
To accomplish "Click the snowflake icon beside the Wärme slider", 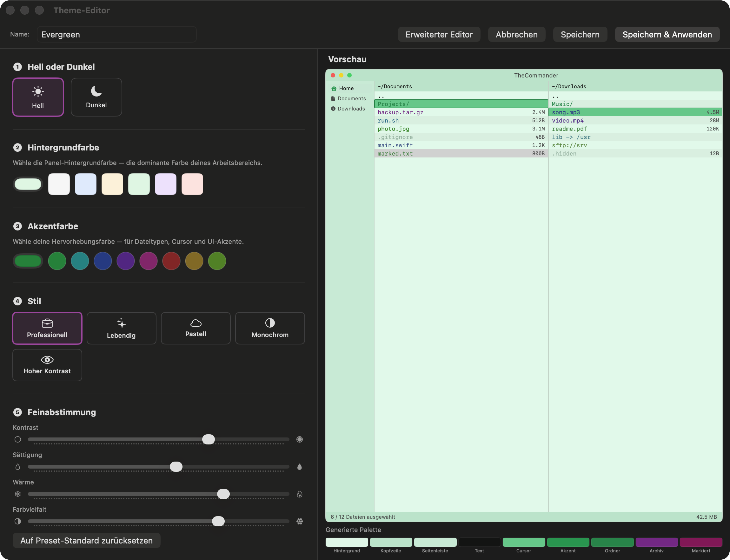I will [x=18, y=494].
